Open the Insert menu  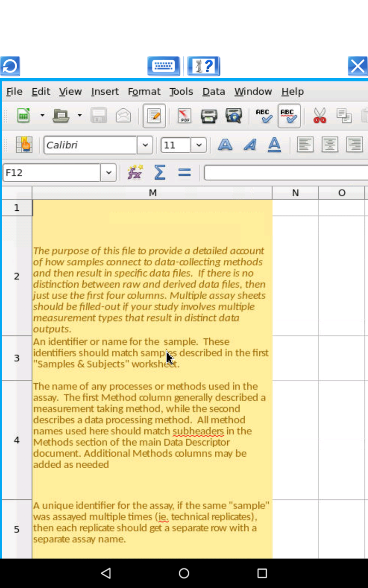pos(105,92)
